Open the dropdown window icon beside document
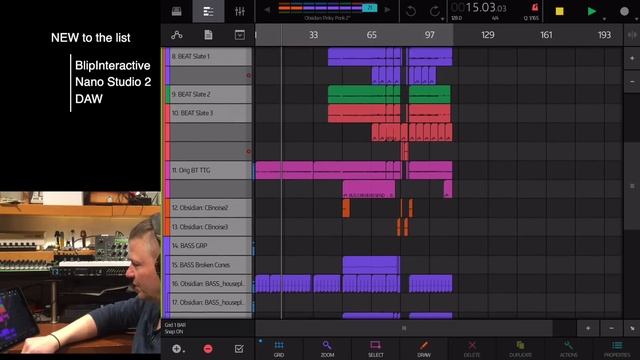The width and height of the screenshot is (640, 360). point(240,35)
